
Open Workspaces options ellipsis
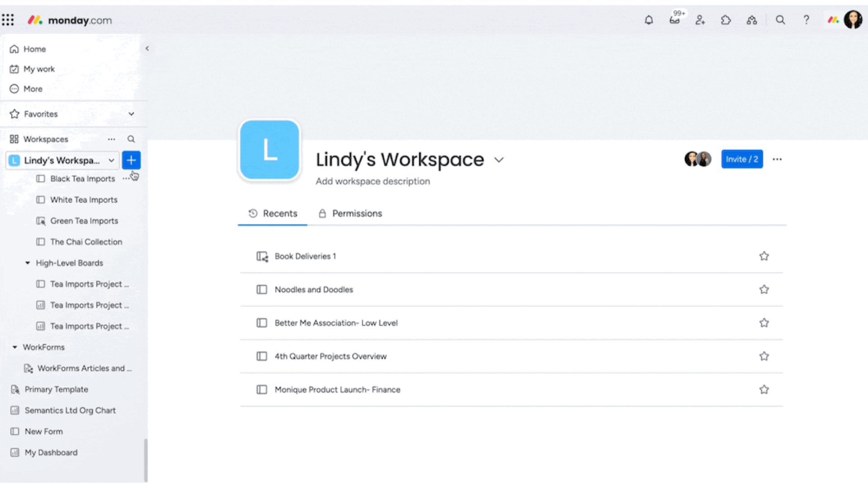tap(111, 139)
